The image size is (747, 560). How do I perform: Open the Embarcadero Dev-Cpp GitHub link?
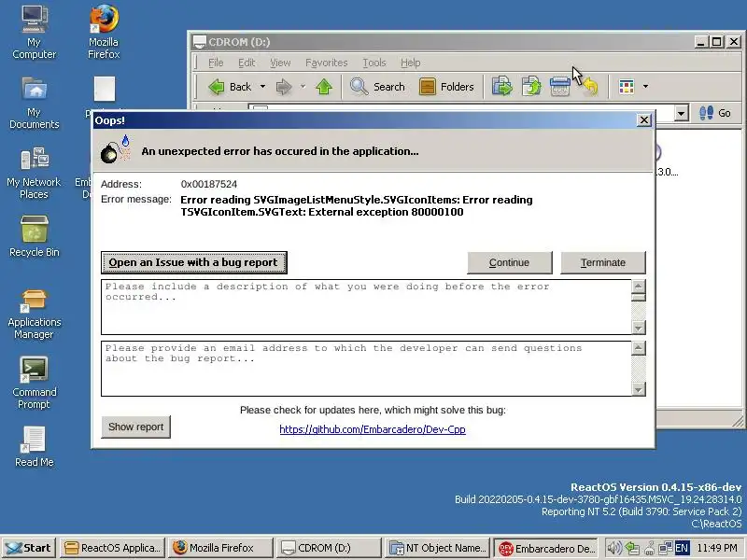click(372, 429)
